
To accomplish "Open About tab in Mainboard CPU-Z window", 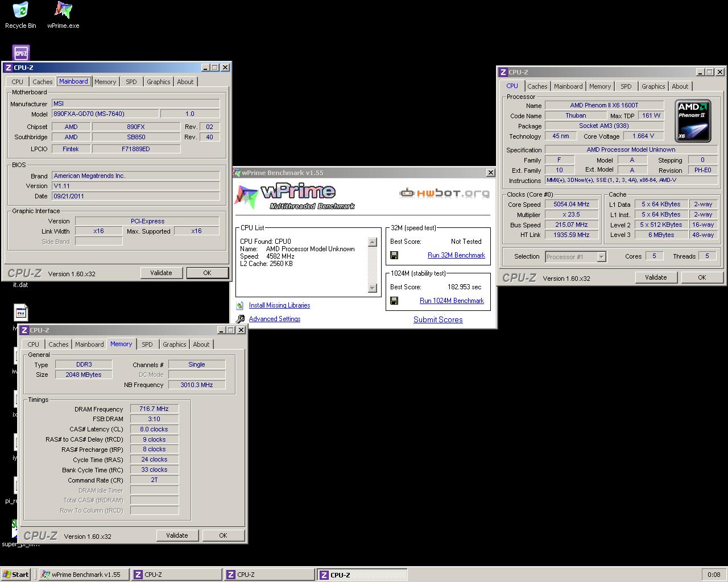I will [x=185, y=82].
